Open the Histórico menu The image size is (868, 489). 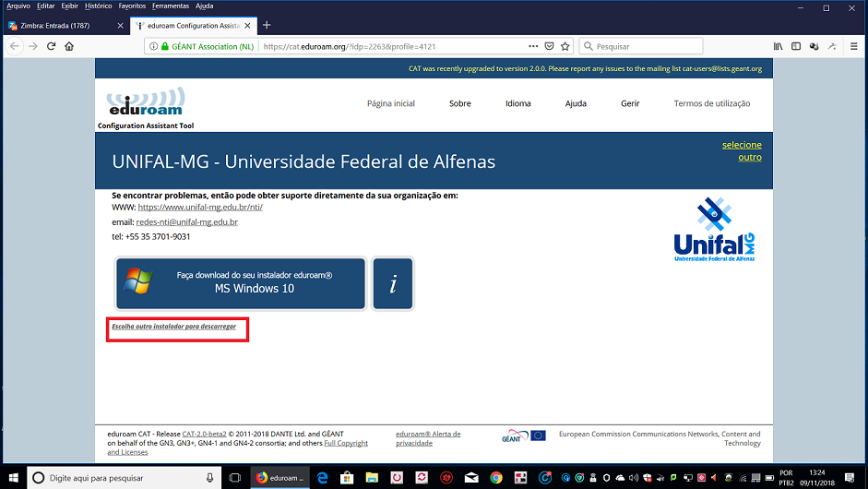coord(98,6)
